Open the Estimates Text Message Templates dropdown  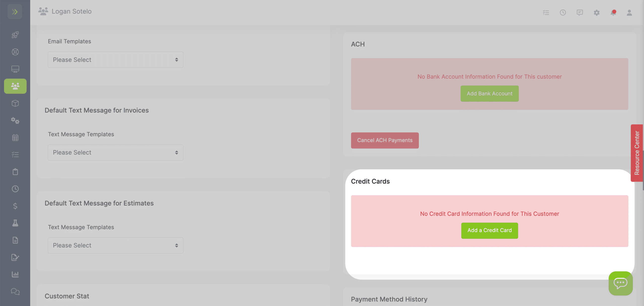pyautogui.click(x=115, y=245)
